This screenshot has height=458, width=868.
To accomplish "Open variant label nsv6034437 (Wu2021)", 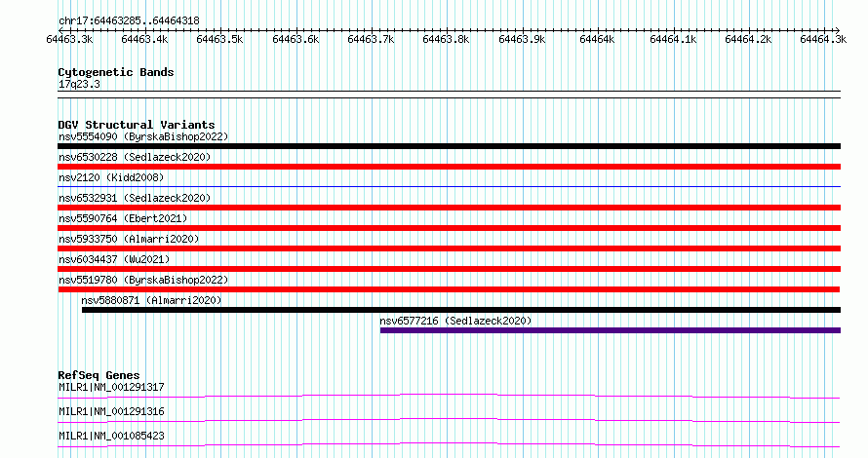I will [114, 259].
